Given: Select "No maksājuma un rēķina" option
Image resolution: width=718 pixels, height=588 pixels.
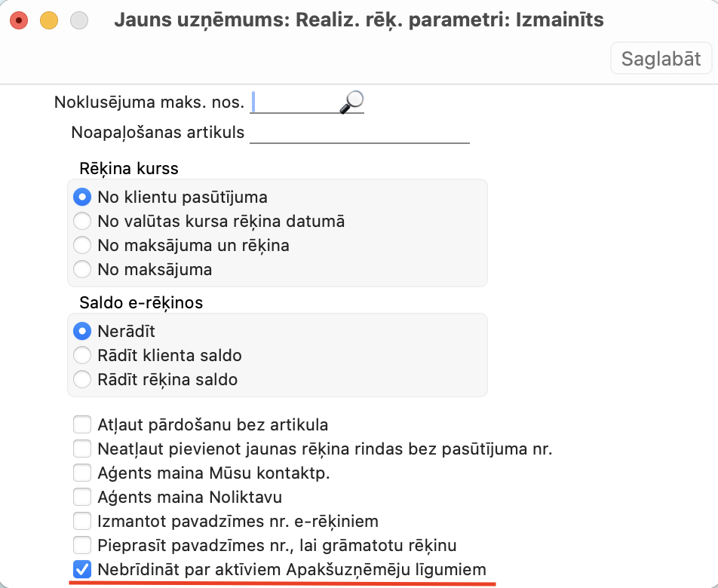Looking at the screenshot, I should coord(82,245).
